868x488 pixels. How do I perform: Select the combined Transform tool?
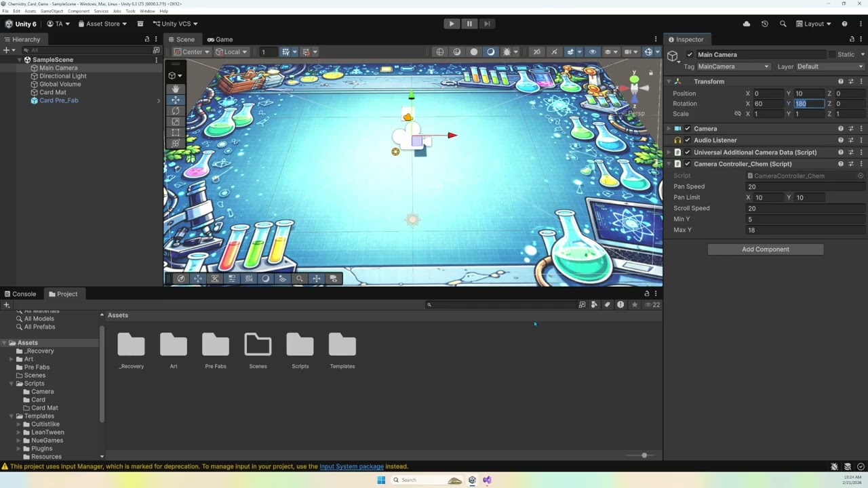tap(176, 143)
